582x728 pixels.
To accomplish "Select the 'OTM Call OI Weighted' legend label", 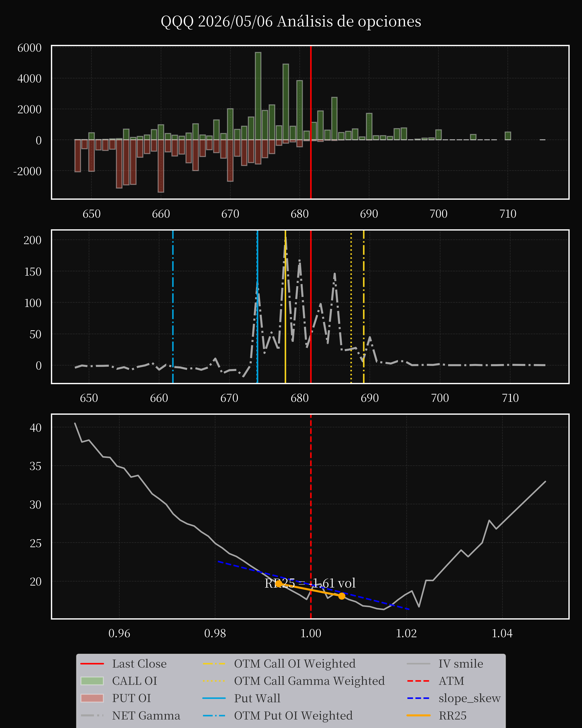I will pos(295,663).
